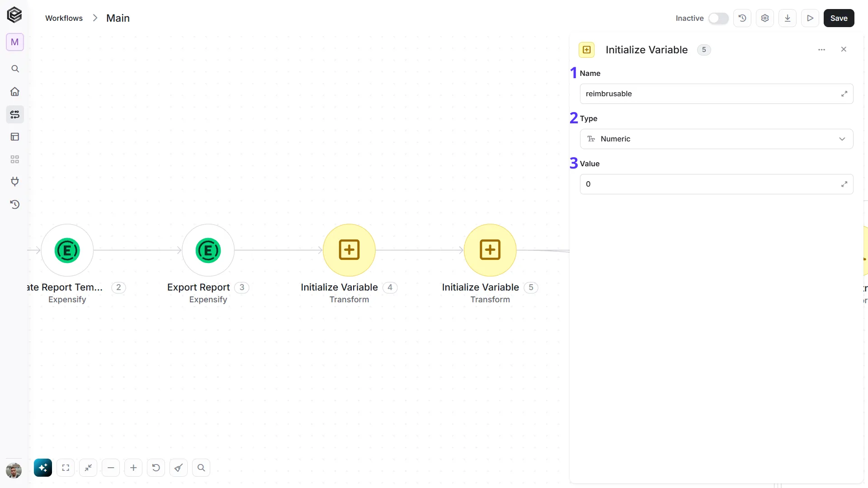Open workflow settings gear
Viewport: 868px width, 488px height.
tap(765, 18)
